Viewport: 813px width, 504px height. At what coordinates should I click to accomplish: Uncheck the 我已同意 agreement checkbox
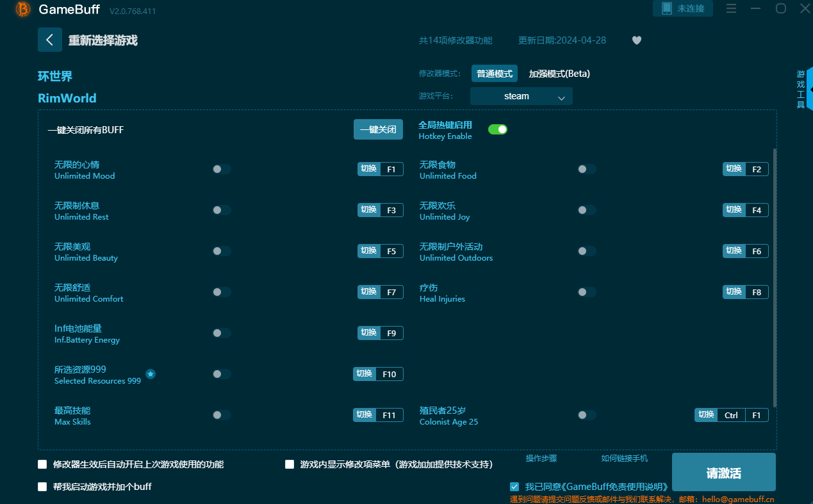point(514,486)
